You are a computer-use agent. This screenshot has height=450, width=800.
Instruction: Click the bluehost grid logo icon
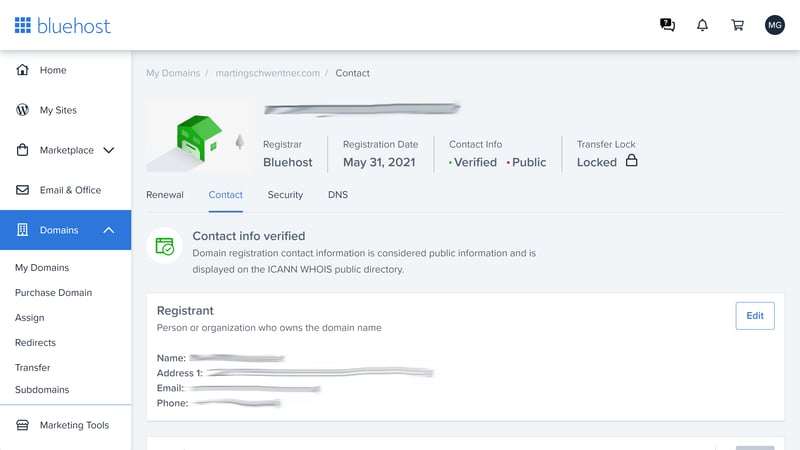tap(22, 25)
